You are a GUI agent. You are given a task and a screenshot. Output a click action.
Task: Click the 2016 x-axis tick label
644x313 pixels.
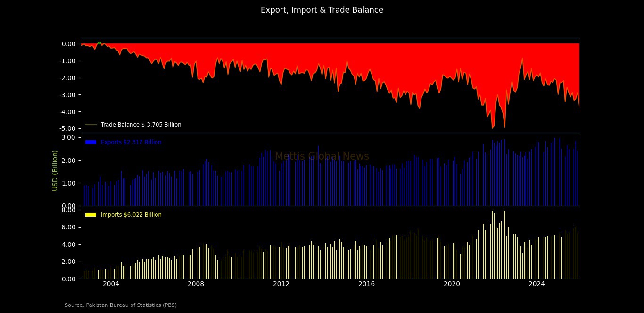coord(366,284)
